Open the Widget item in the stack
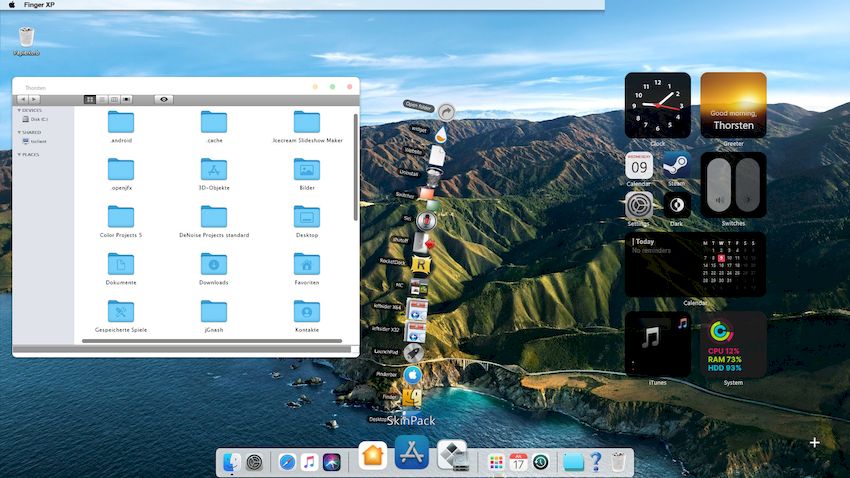Image resolution: width=850 pixels, height=478 pixels. point(441,134)
